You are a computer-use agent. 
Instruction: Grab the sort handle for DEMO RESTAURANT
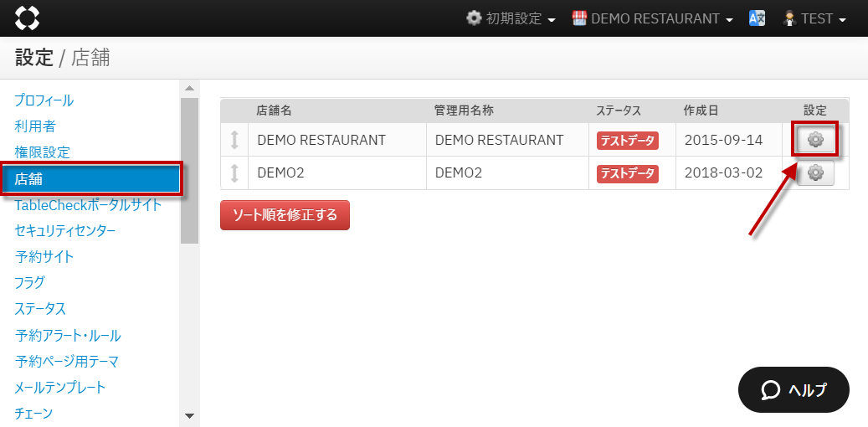[x=234, y=140]
